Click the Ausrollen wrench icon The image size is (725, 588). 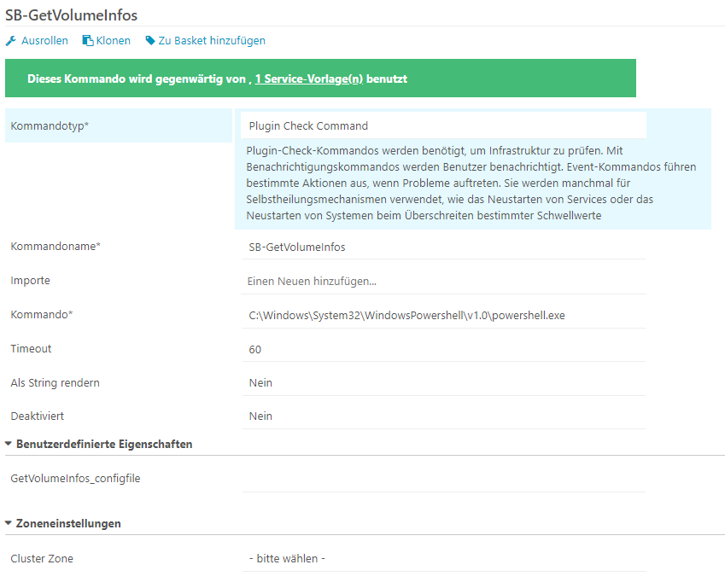click(10, 41)
